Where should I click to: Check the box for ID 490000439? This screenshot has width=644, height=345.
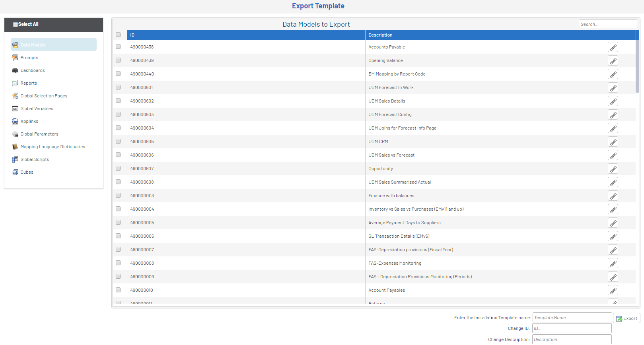118,60
